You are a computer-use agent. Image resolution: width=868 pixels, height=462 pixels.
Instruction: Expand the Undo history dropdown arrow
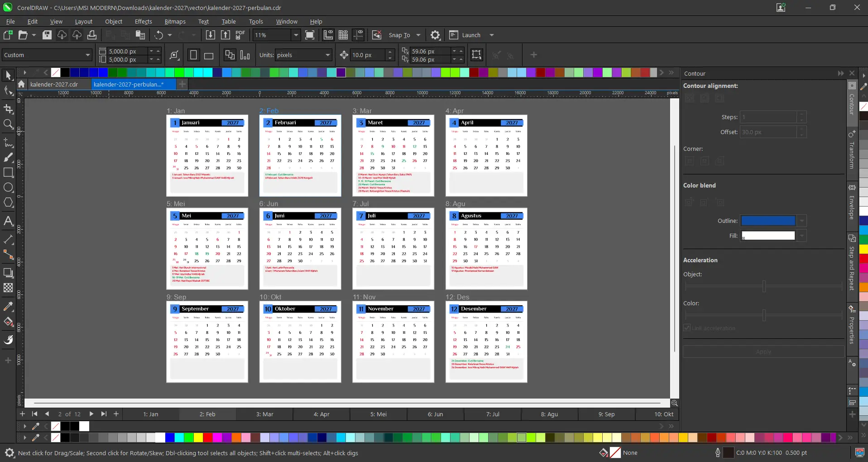(x=170, y=35)
